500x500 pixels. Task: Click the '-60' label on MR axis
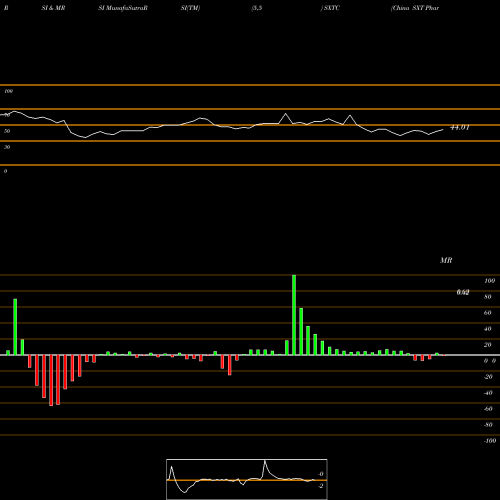[x=488, y=409]
